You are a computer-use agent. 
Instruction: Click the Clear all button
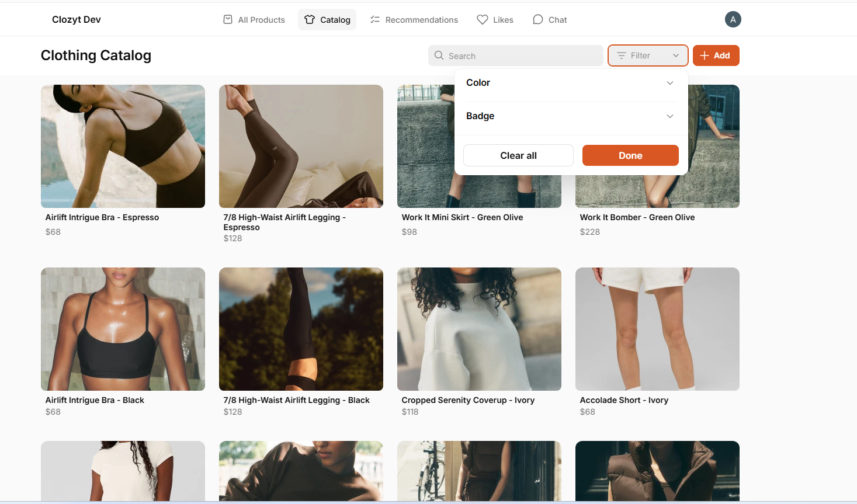point(518,155)
